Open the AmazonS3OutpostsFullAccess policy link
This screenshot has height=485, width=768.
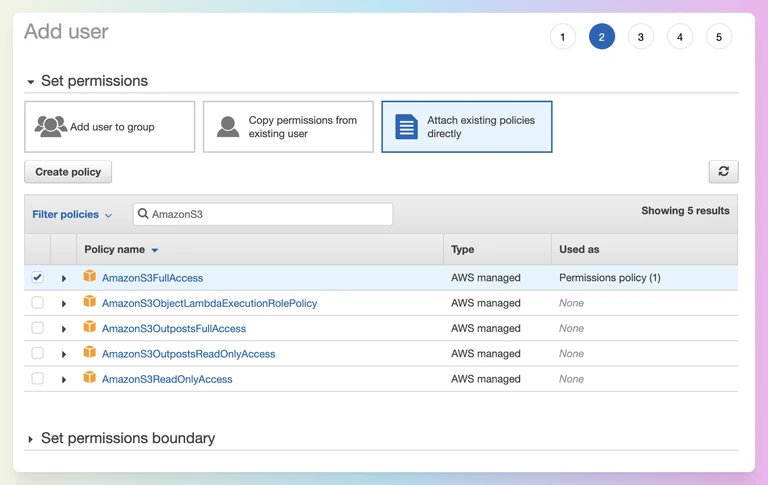[174, 328]
